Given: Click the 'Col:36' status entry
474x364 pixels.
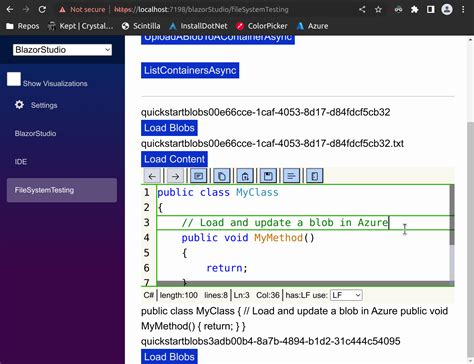Looking at the screenshot, I should click(268, 295).
